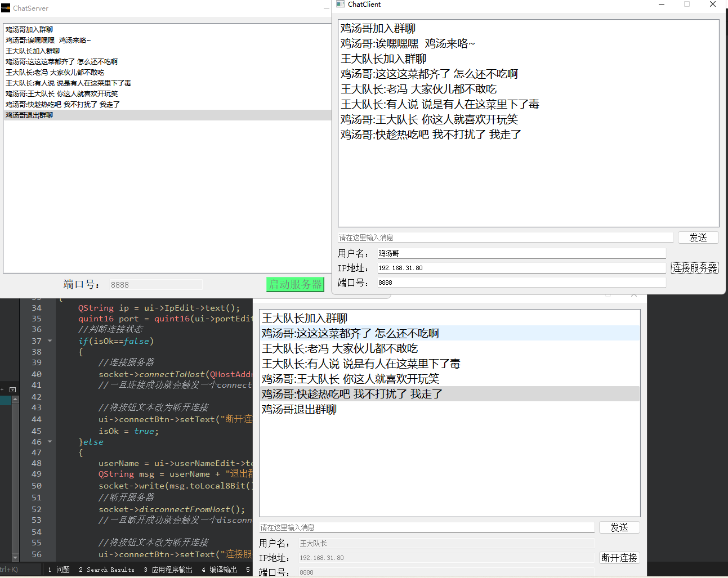Click the 用户名 field containing 鸡汤哥
728x578 pixels.
[521, 253]
